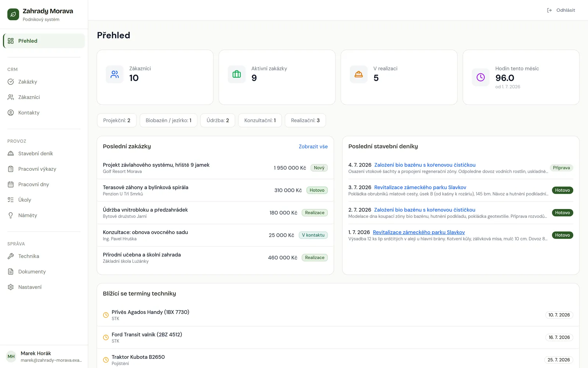Click the clock icon in Hodin tento měsíc card
Viewport: 588px width, 368px height.
(x=481, y=77)
